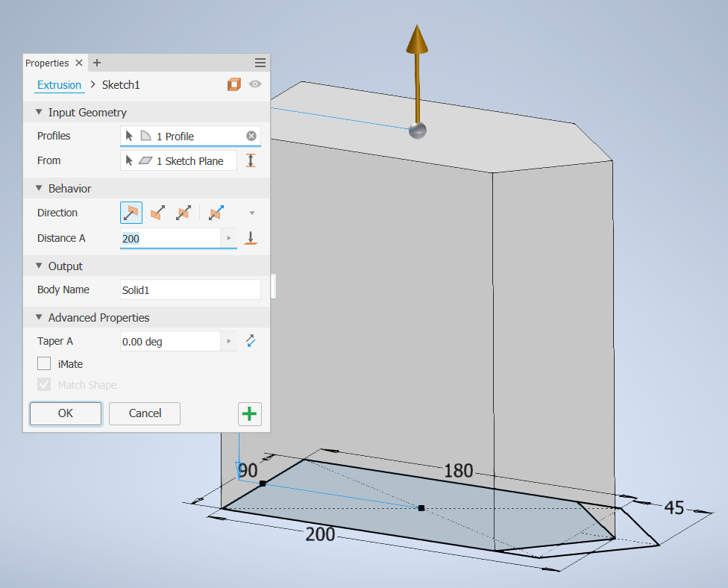
Task: Edit the Solid1 body name field
Action: [x=190, y=290]
